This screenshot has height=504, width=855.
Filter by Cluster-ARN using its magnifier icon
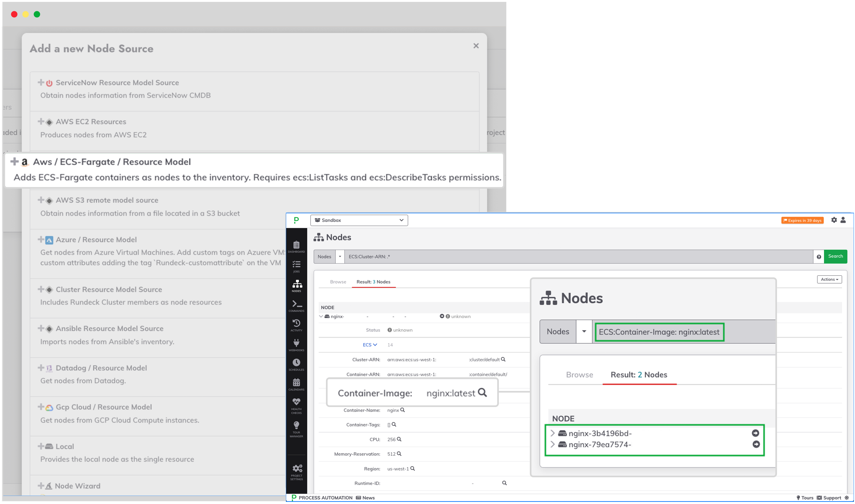click(x=503, y=359)
